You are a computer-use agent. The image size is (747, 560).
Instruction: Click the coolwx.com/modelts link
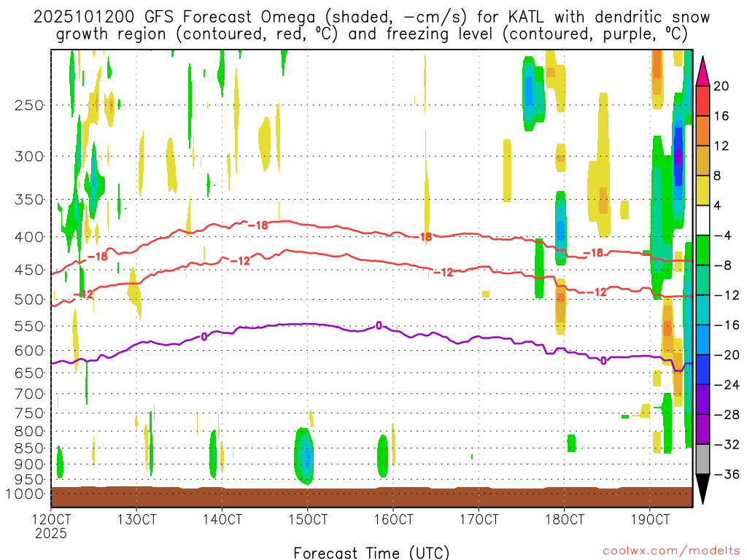coord(671,551)
